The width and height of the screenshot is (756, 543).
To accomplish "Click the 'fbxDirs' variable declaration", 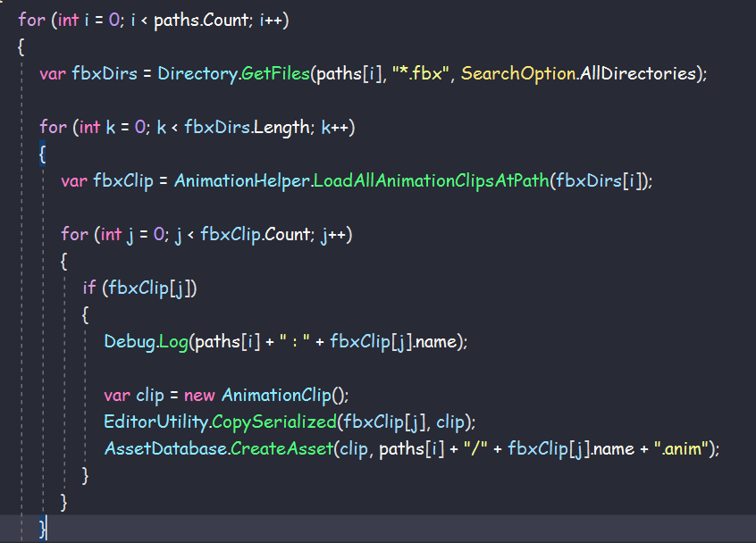I will tap(105, 74).
